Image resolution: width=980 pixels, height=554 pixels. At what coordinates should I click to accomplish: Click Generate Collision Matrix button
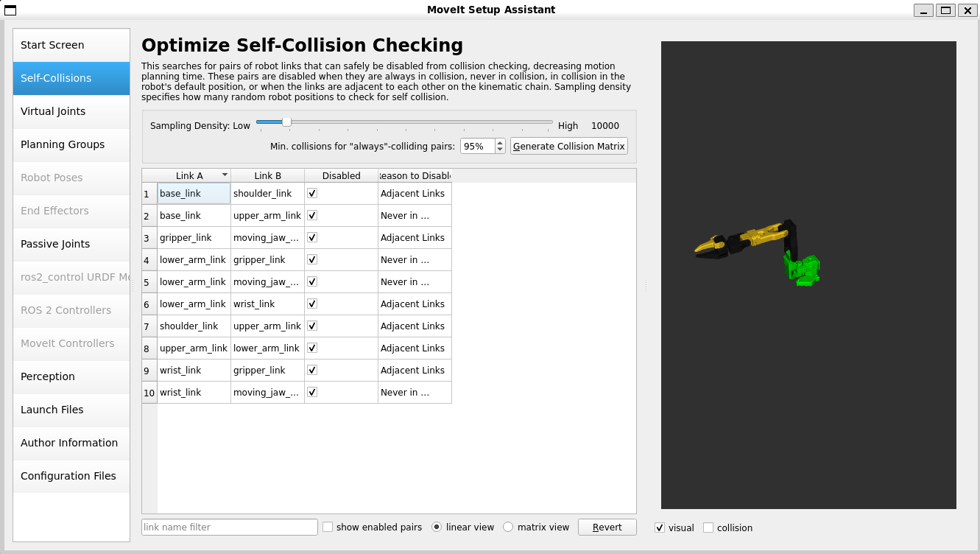569,146
